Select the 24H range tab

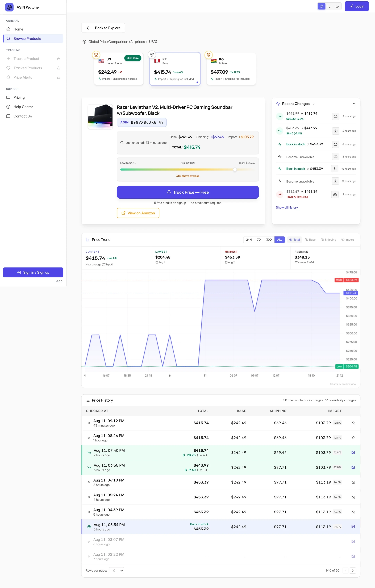coord(249,240)
